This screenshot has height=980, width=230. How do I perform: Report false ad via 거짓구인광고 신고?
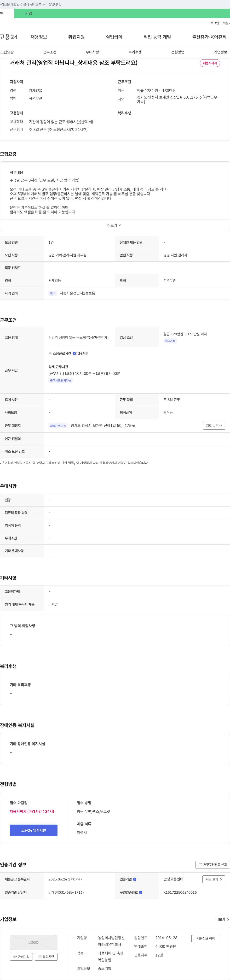pos(213,864)
